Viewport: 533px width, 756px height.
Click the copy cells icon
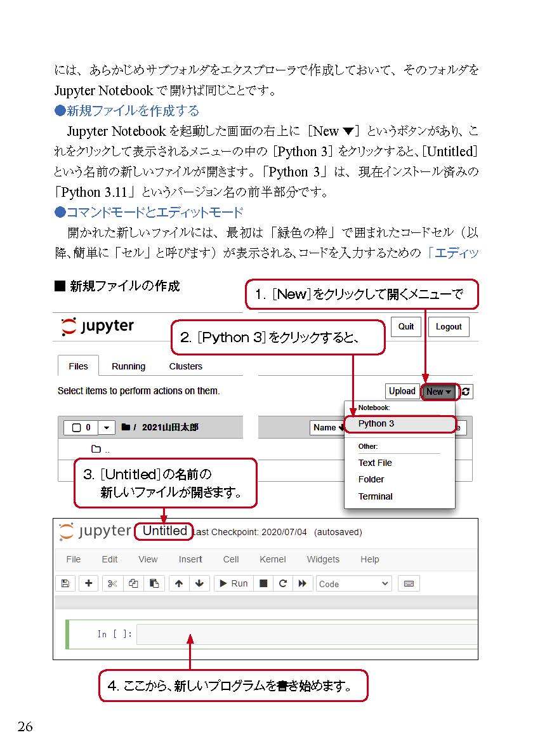point(133,583)
